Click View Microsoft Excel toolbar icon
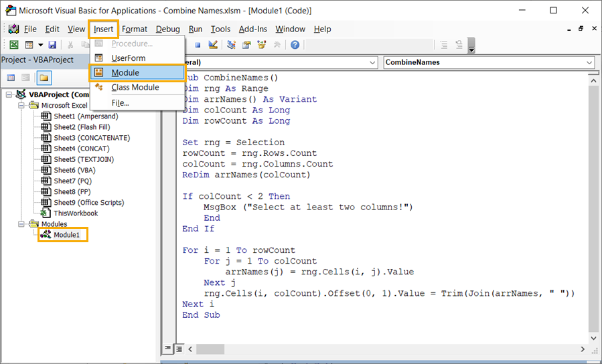Viewport: 602px width, 364px height. [14, 45]
